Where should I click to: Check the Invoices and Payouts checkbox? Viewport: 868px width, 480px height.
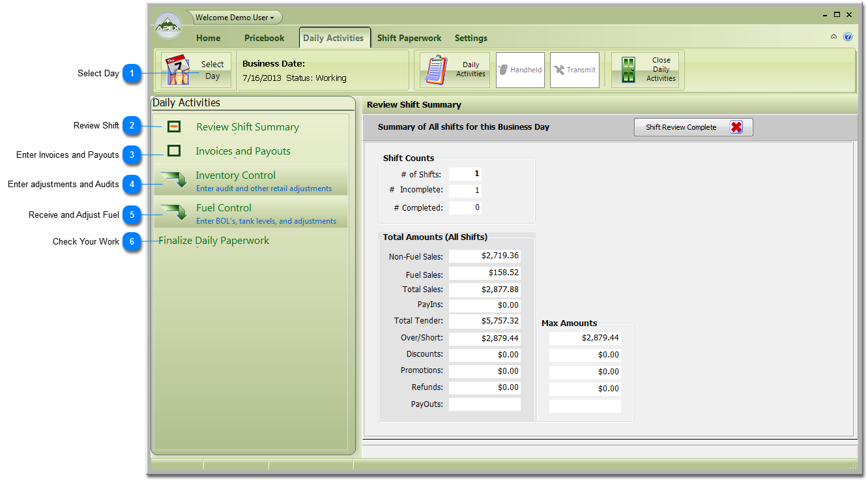point(174,151)
